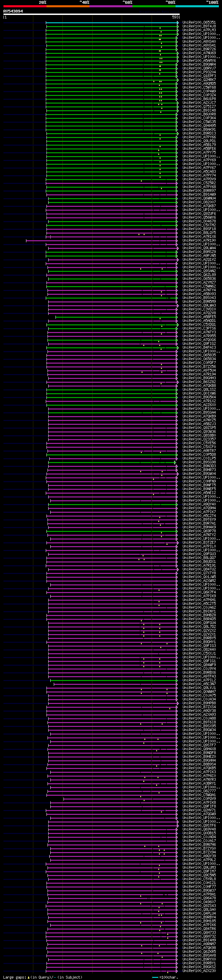This screenshot has height=980, width=222.
Task: Click the UniRef100_Q56WY6 label
Action: [199, 218]
